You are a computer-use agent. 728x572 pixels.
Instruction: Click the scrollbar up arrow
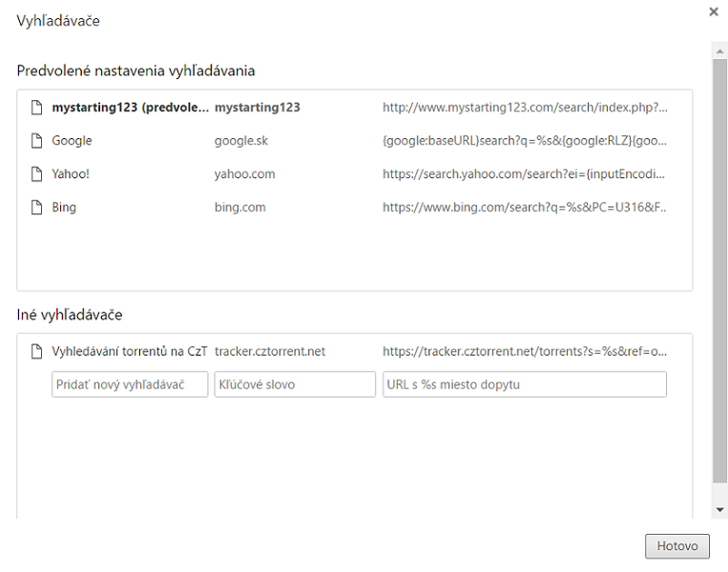[720, 50]
